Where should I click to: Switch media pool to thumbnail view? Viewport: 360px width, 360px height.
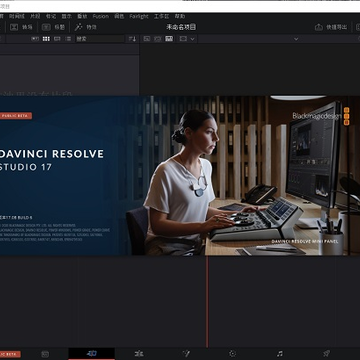(46, 39)
